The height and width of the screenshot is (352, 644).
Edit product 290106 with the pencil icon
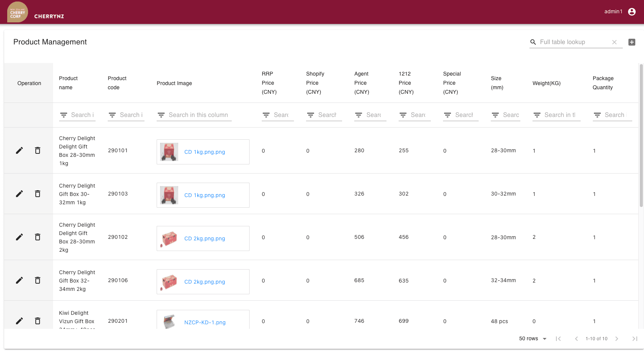pyautogui.click(x=19, y=280)
